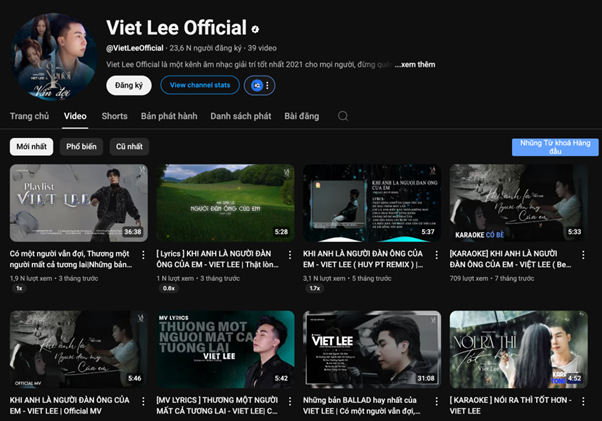602x421 pixels.
Task: Open options menu for '[Lyrics] KHI ANH LÀ NGƯỜI ĐÀN ÔNG' video
Action: (x=290, y=255)
